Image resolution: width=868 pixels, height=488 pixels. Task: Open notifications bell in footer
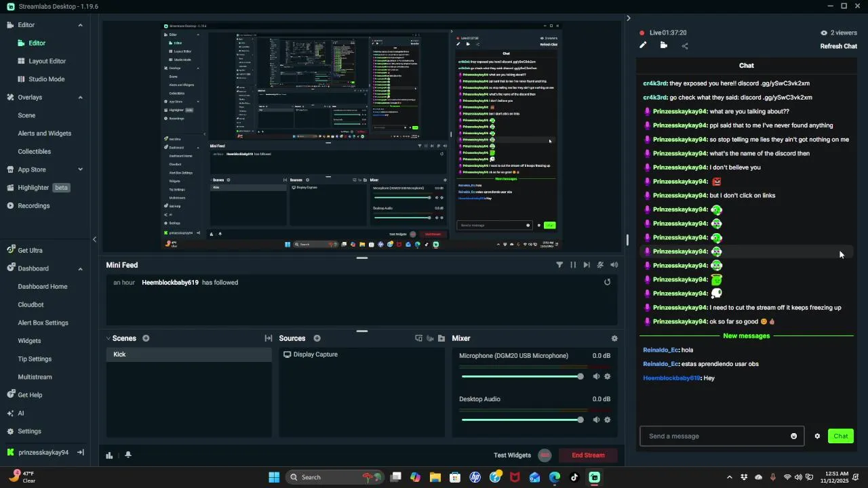point(127,455)
